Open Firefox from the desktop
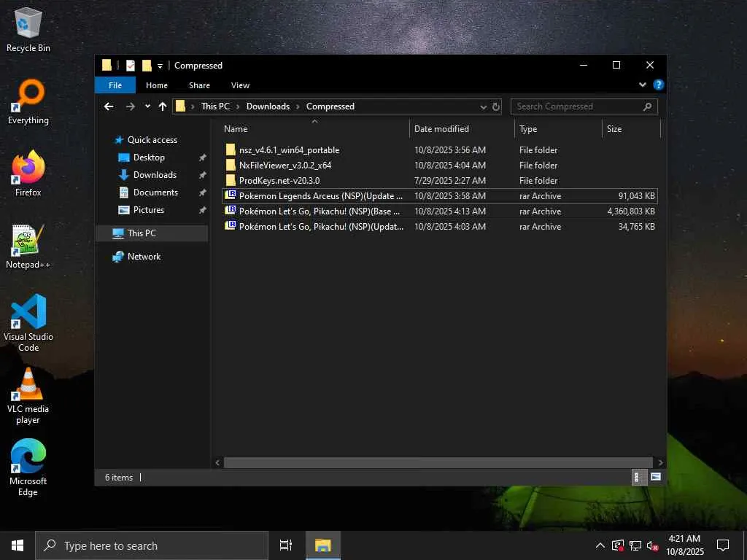This screenshot has width=747, height=560. click(x=28, y=174)
